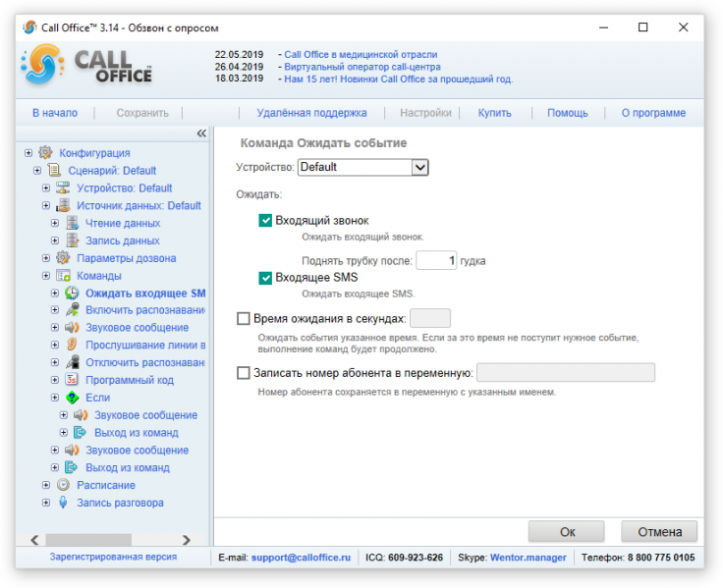Open Нам 15 лет! Новинки news link
The width and height of the screenshot is (723, 588).
[x=399, y=79]
